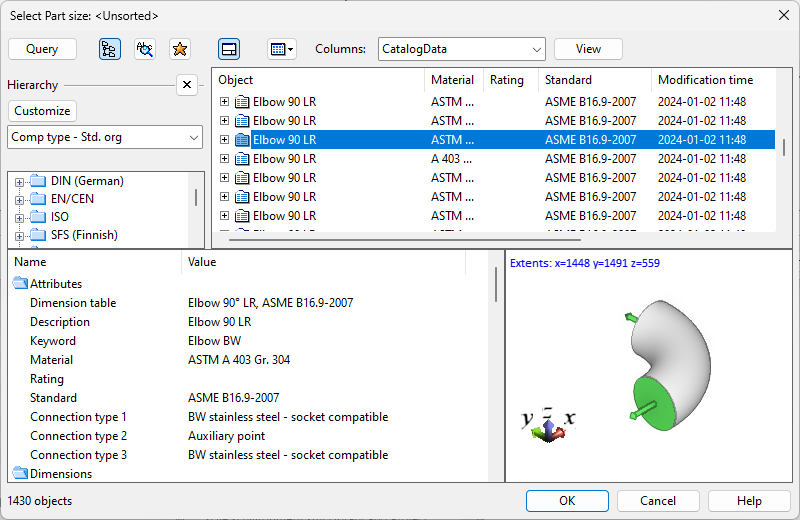Screen dimensions: 800x520
Task: Toggle the hierarchy tree view icon
Action: pyautogui.click(x=110, y=49)
